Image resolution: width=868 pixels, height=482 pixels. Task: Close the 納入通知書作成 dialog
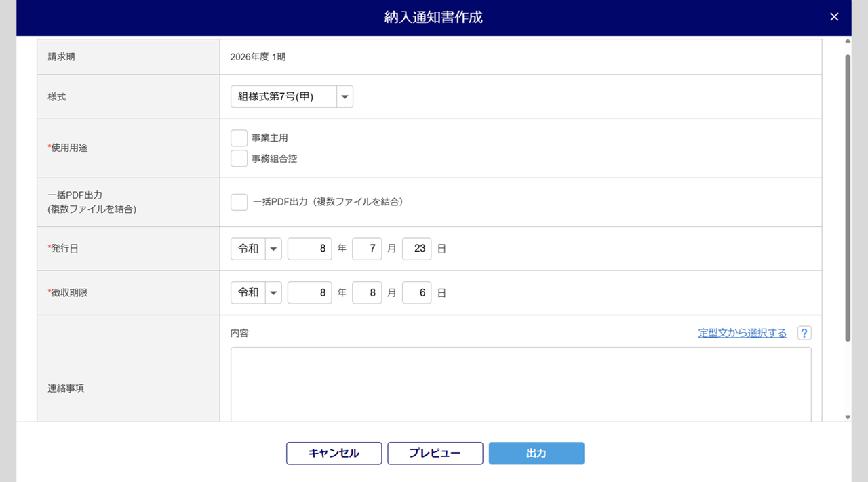pyautogui.click(x=834, y=17)
